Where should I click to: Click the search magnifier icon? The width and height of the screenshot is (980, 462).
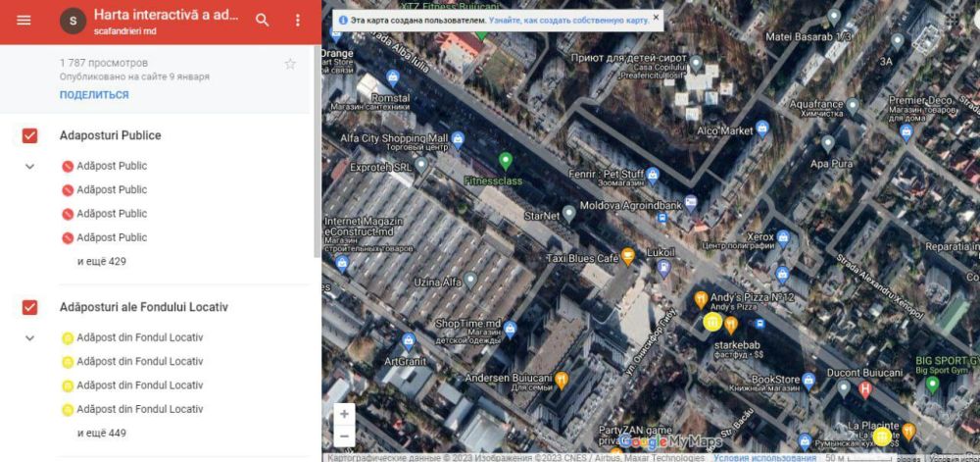(x=262, y=21)
